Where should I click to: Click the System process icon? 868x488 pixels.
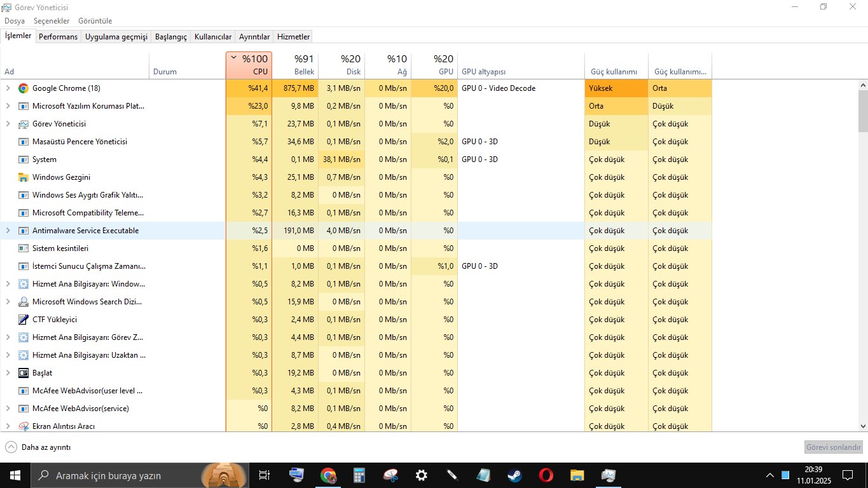point(24,159)
